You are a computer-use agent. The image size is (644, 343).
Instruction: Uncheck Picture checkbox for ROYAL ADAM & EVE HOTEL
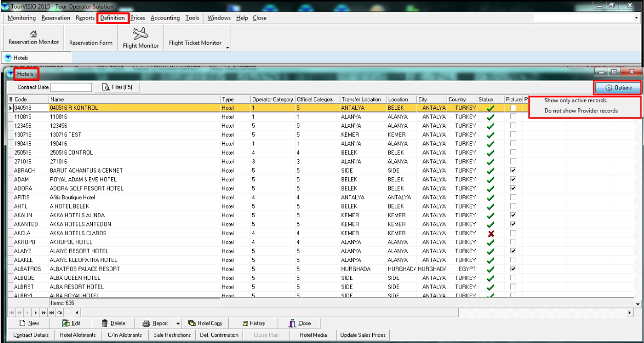(x=513, y=179)
